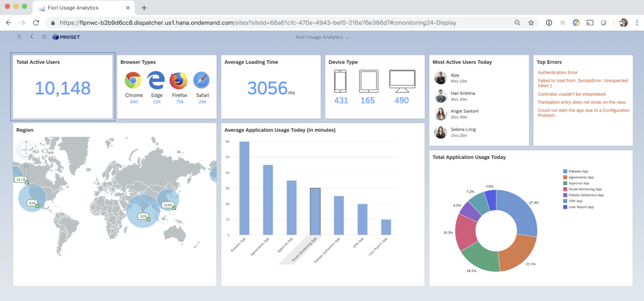Click the User Report App bar
Image resolution: width=644 pixels, height=301 pixels.
tap(386, 227)
